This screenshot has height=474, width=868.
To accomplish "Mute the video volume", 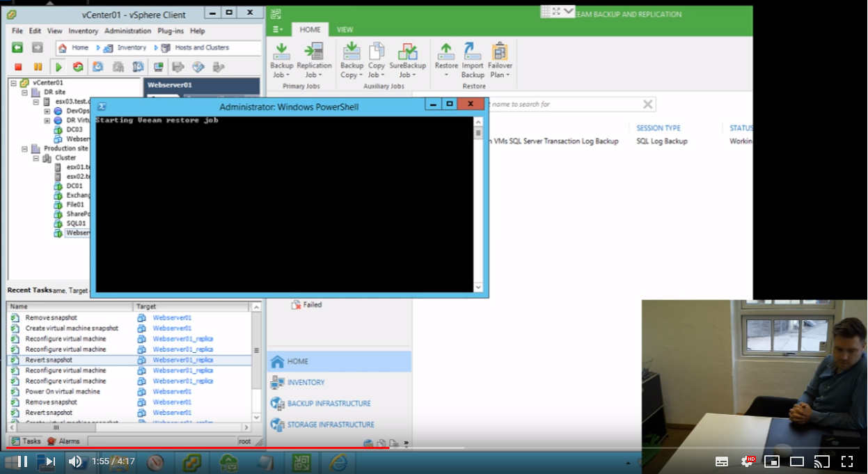I will (74, 461).
